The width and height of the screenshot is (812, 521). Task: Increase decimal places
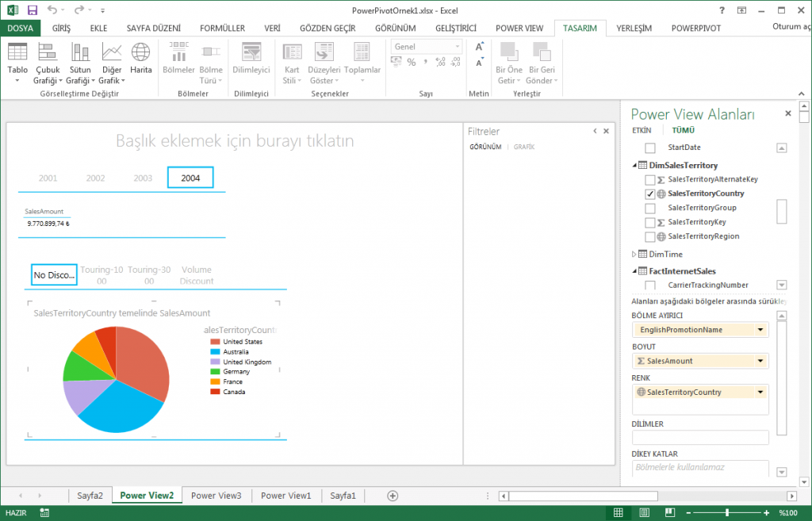click(440, 62)
